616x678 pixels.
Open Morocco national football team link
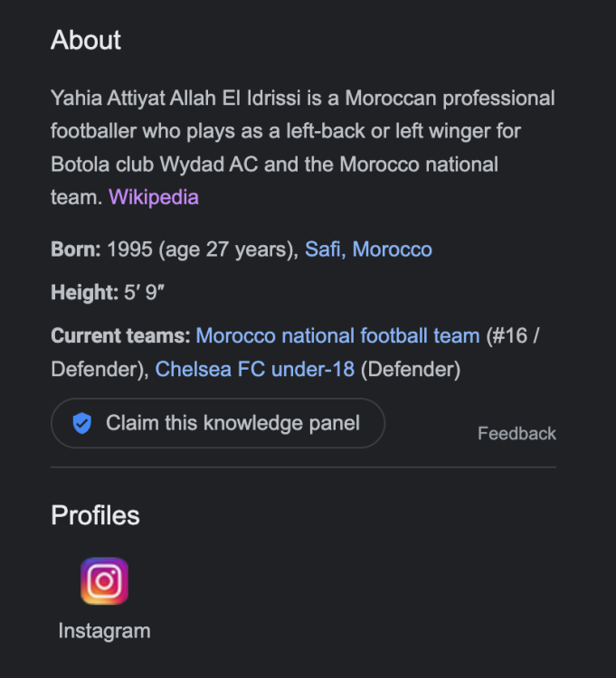click(337, 336)
